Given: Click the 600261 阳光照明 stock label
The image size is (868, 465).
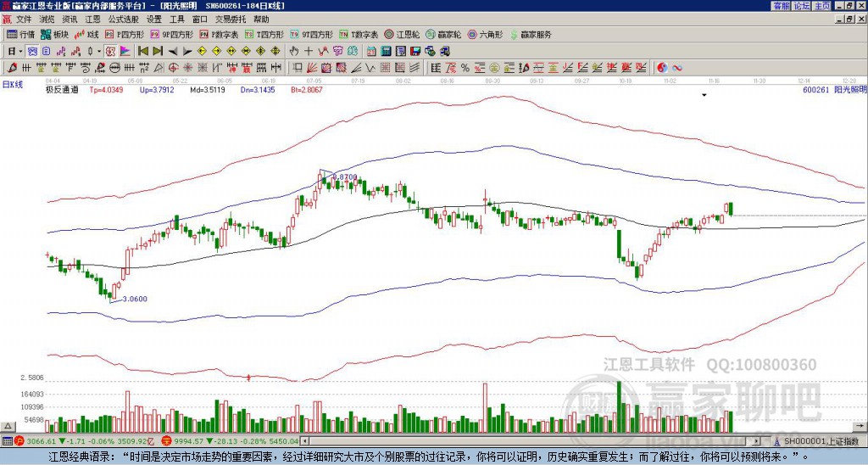Looking at the screenshot, I should [x=835, y=89].
